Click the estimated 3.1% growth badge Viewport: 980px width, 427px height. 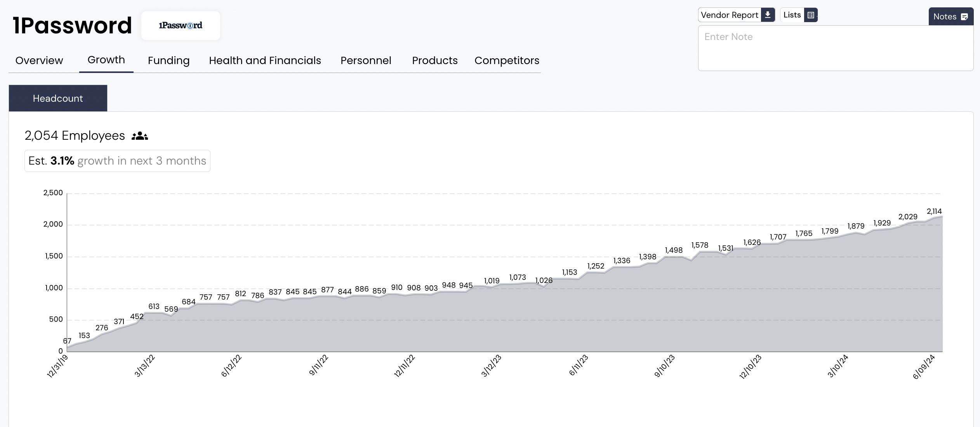tap(117, 161)
